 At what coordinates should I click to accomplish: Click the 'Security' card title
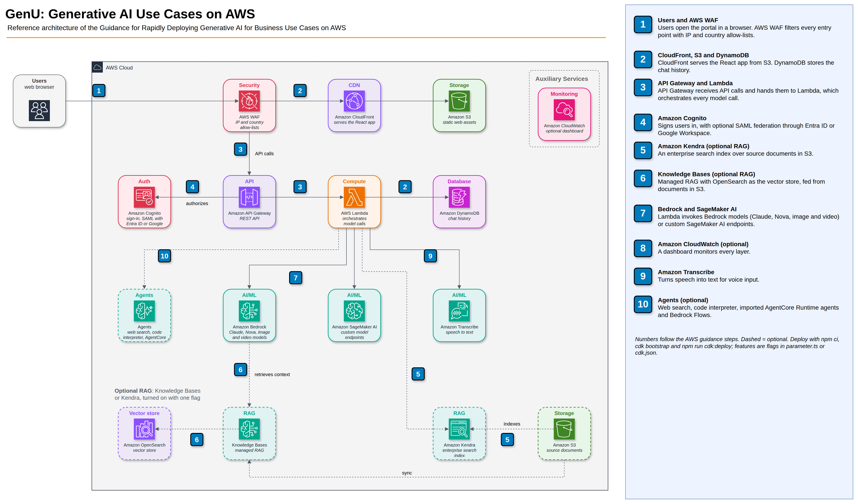249,85
